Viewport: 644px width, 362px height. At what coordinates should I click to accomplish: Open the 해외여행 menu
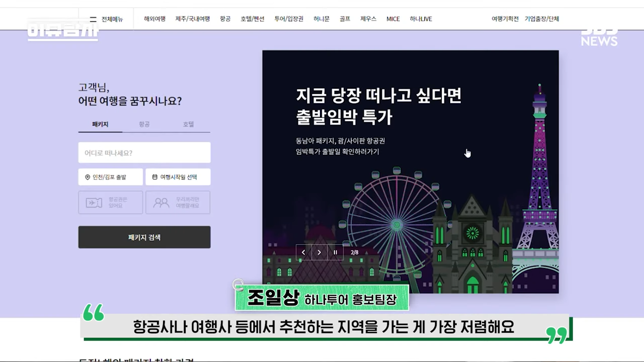pyautogui.click(x=154, y=19)
